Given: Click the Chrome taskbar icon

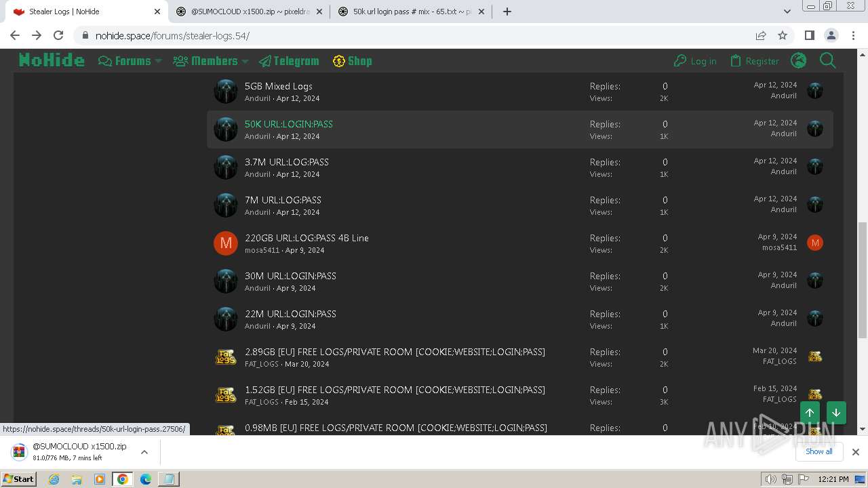Looking at the screenshot, I should pos(123,479).
